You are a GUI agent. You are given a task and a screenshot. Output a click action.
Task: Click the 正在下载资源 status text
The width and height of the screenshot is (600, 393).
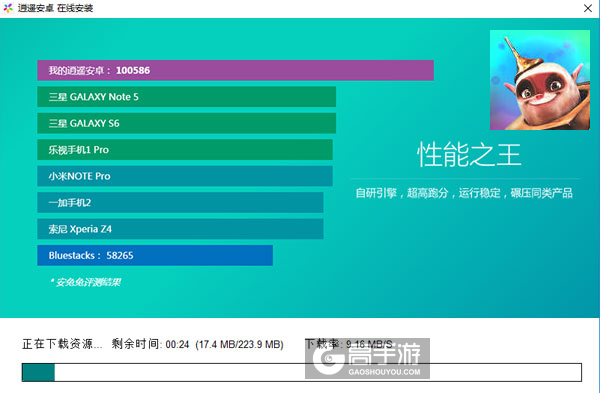(x=62, y=344)
